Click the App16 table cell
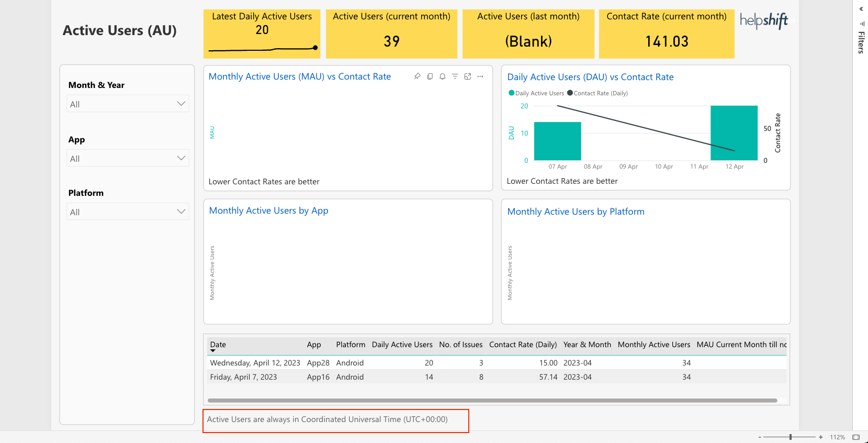The image size is (868, 443). click(x=318, y=377)
